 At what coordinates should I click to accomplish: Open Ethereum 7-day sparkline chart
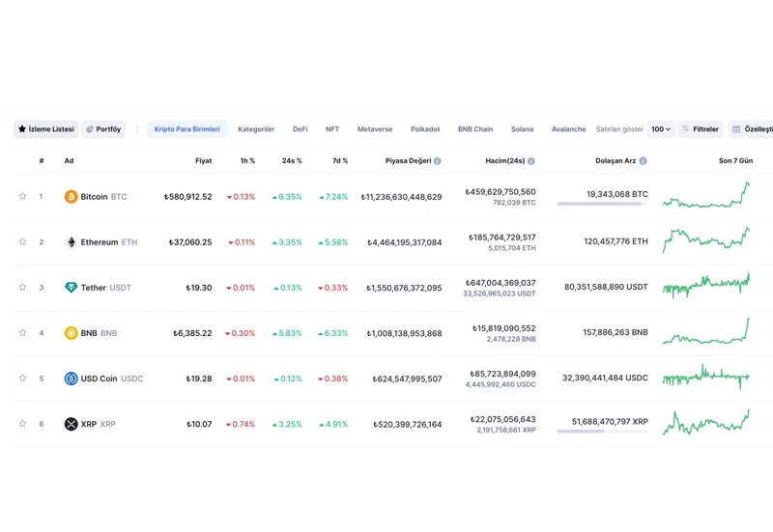705,239
